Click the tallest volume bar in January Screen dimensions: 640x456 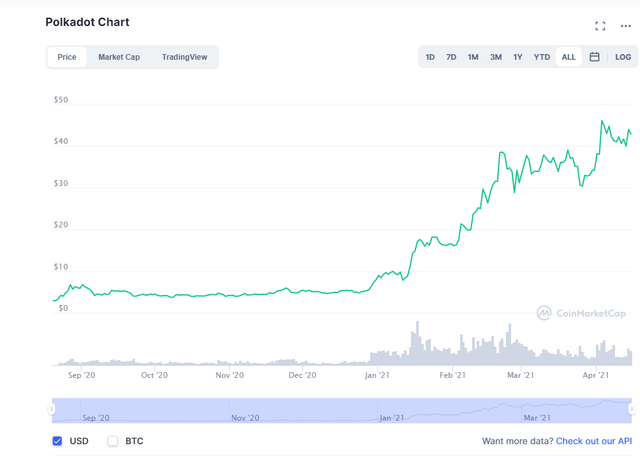(x=417, y=343)
